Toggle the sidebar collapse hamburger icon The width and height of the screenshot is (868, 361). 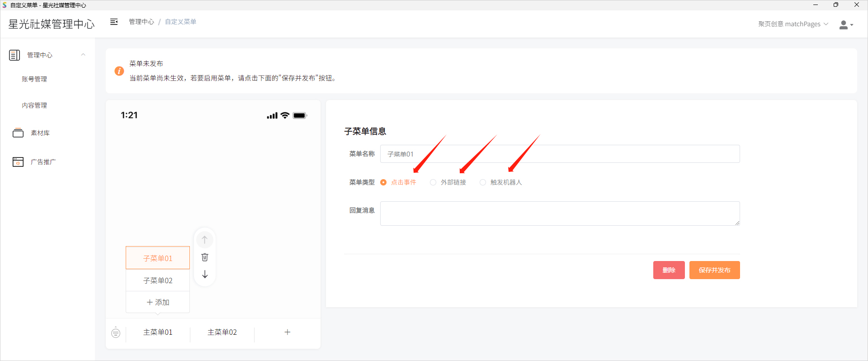pos(114,22)
